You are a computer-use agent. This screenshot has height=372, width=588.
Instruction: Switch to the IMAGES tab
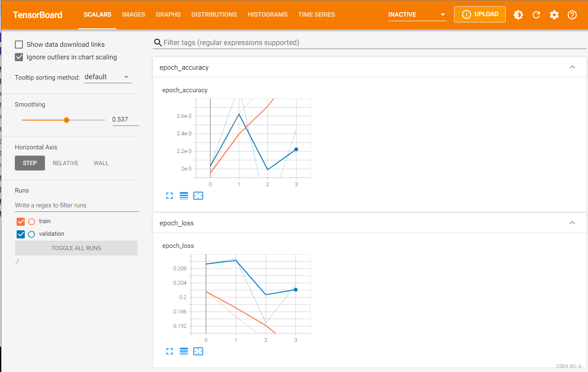(x=134, y=14)
